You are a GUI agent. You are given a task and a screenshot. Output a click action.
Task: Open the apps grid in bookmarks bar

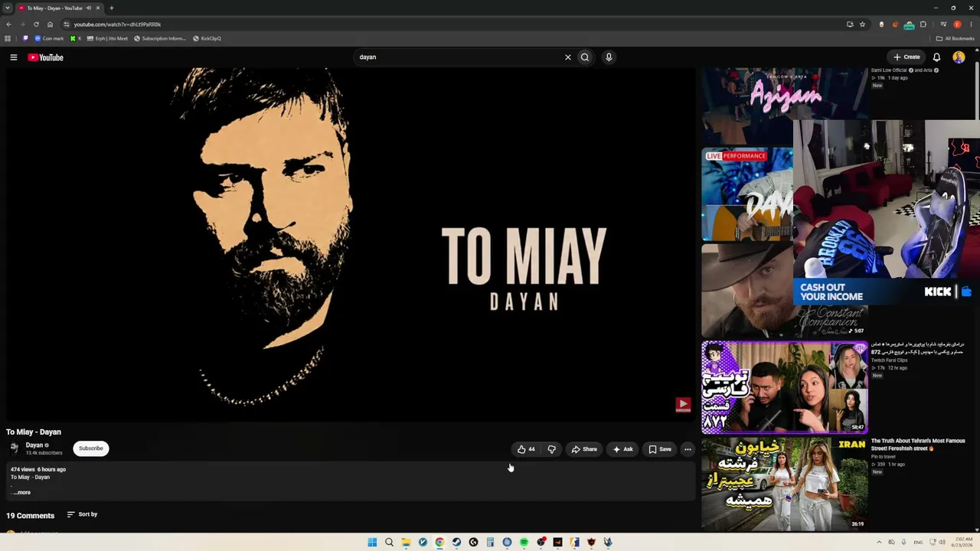coord(8,38)
